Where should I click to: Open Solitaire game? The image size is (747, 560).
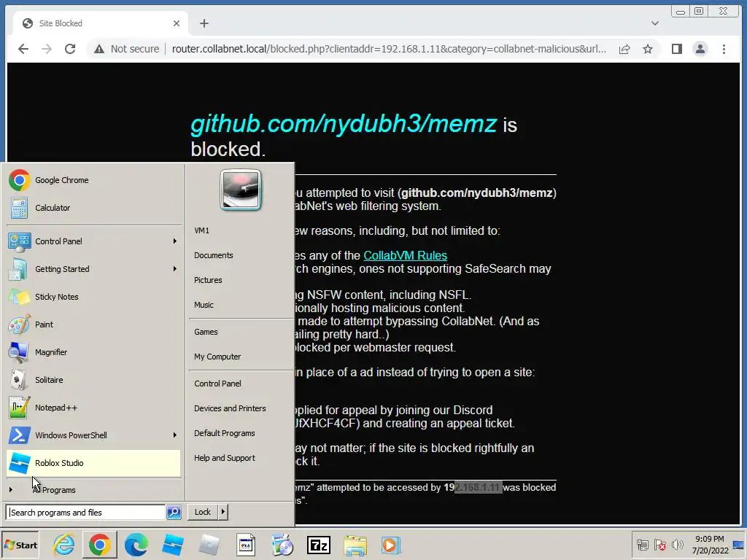pos(93,379)
